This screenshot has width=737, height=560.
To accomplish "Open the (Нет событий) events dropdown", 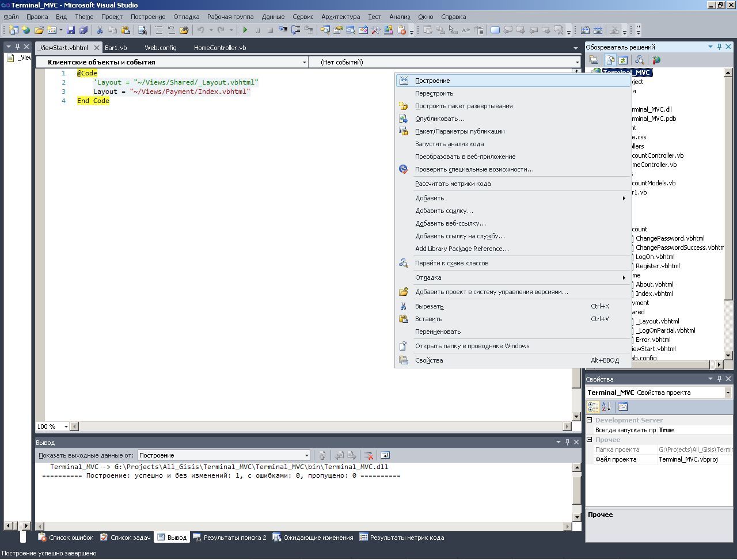I will click(x=445, y=62).
